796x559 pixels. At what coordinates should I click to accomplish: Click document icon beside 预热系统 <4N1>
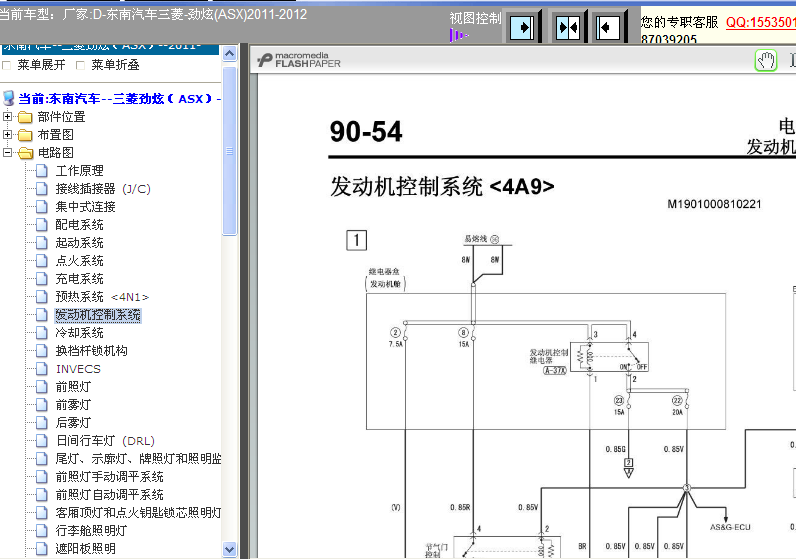(42, 297)
